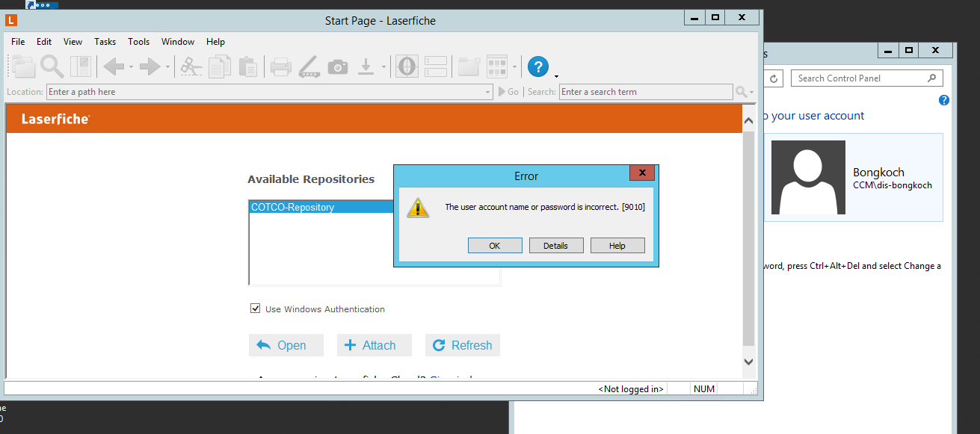Click the <Not logged in> status bar entry
This screenshot has width=980, height=434.
pyautogui.click(x=631, y=389)
